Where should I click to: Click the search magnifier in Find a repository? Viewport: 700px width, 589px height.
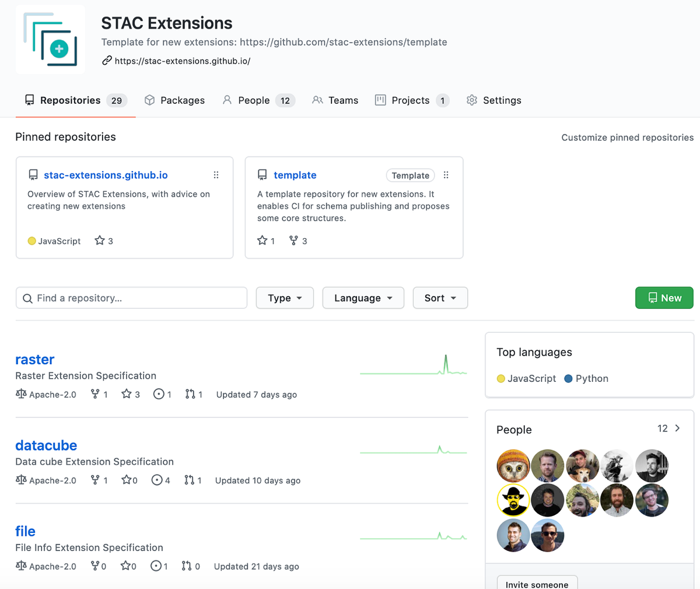click(27, 298)
